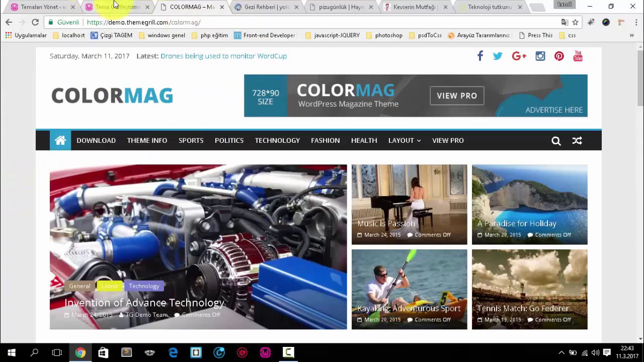Viewport: 644px width, 362px height.
Task: Open the php eğitim bookmark folder
Action: click(210, 35)
